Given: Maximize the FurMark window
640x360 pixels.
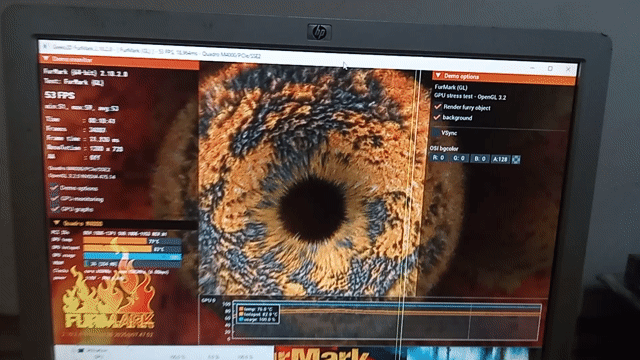Looking at the screenshot, I should pyautogui.click(x=550, y=69).
